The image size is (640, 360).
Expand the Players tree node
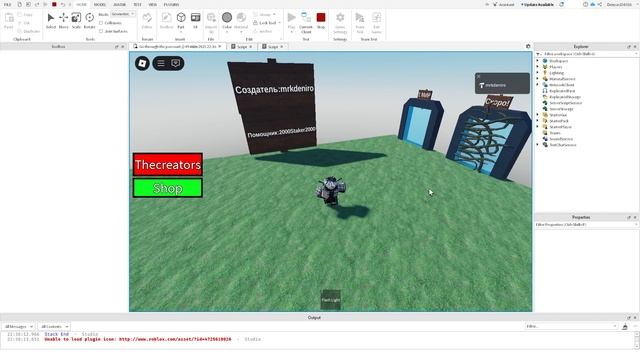pyautogui.click(x=538, y=67)
